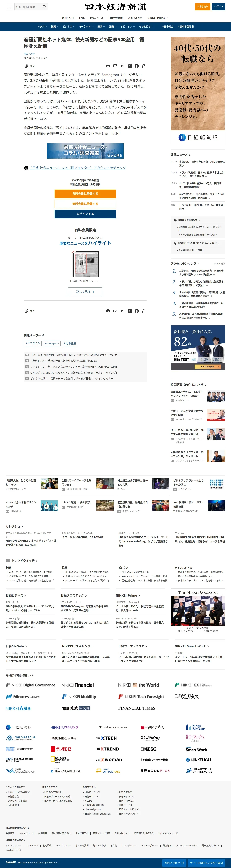Screen dimensions: 231x868
Task: Focus the 記事・株価を検索 search field
Action: (x=28, y=7)
